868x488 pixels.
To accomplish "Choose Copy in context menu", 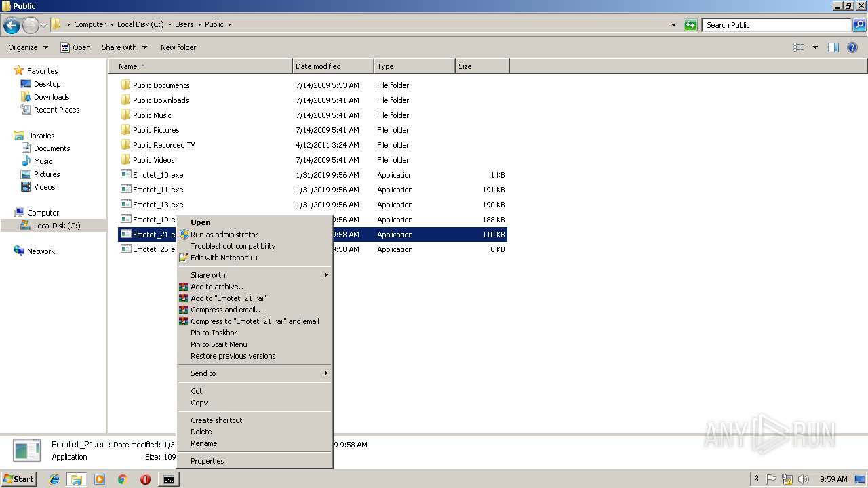I will [x=254, y=403].
